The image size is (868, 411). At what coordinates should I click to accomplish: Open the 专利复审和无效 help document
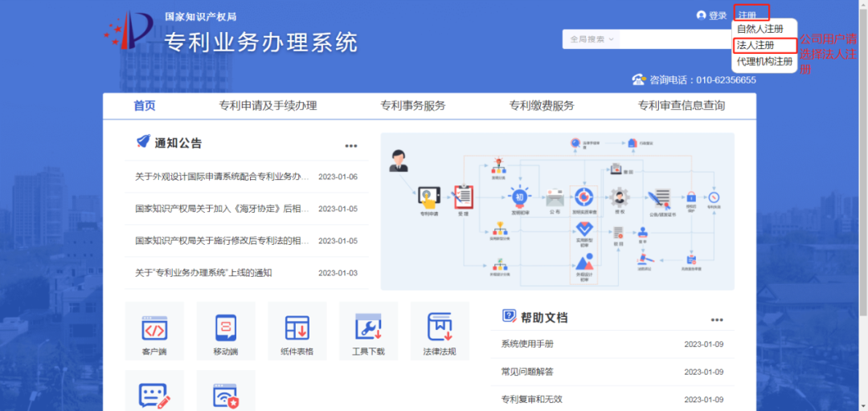(531, 400)
